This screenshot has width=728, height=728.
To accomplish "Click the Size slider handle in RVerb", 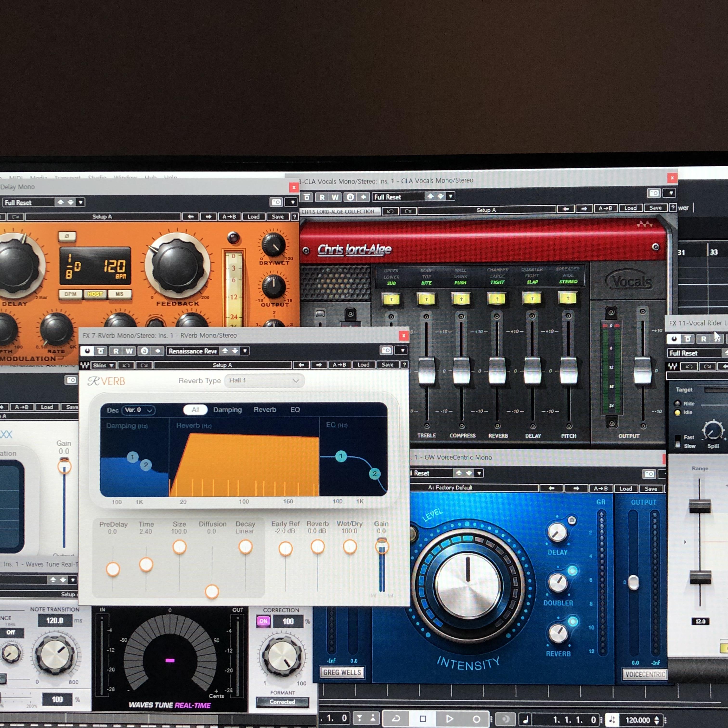I will click(x=179, y=547).
